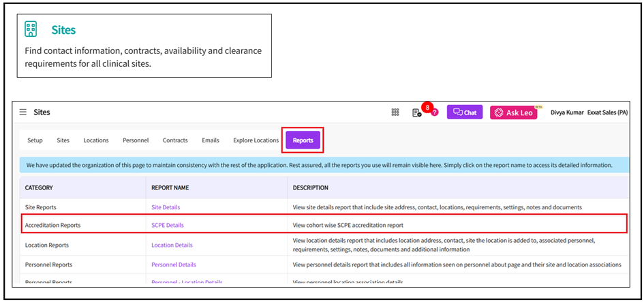Open the Explore Locations tab
This screenshot has height=302, width=644.
click(256, 140)
